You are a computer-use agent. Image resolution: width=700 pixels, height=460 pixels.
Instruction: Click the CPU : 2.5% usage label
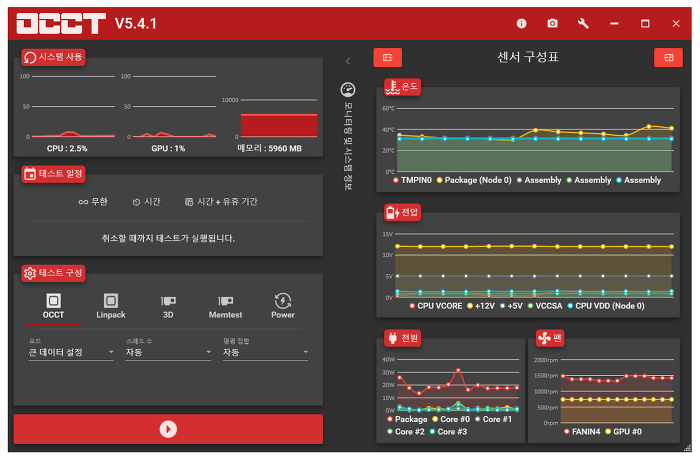(x=67, y=149)
